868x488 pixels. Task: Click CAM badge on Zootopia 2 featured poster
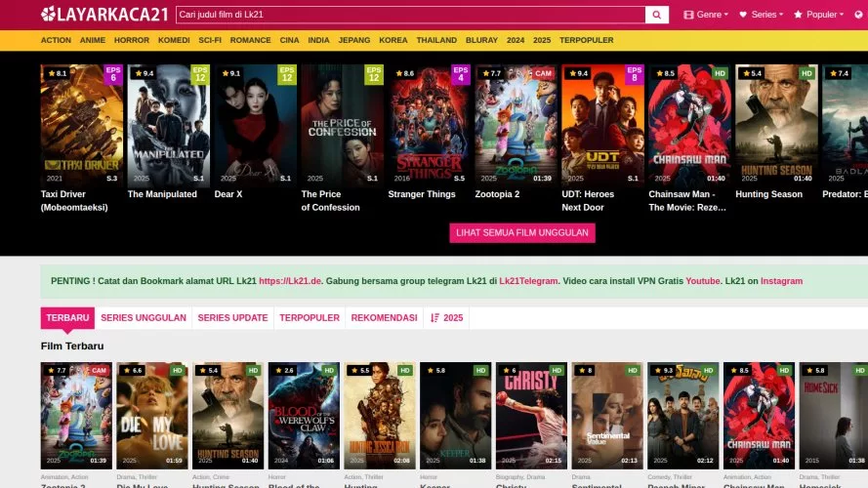[x=543, y=73]
